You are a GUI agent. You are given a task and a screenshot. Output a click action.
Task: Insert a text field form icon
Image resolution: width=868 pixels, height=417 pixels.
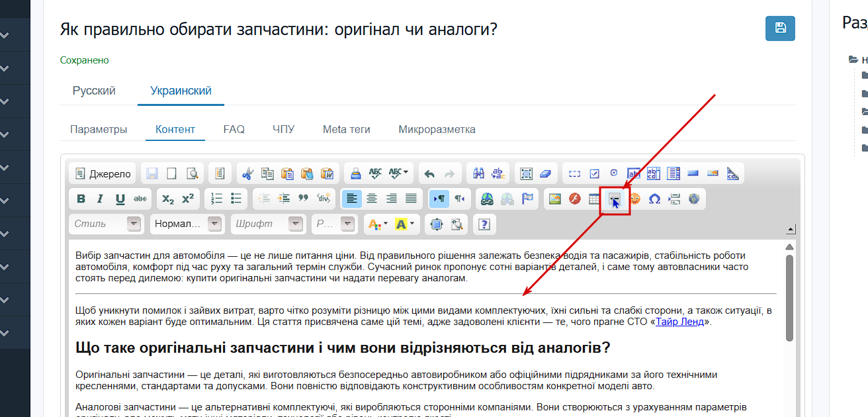[634, 173]
